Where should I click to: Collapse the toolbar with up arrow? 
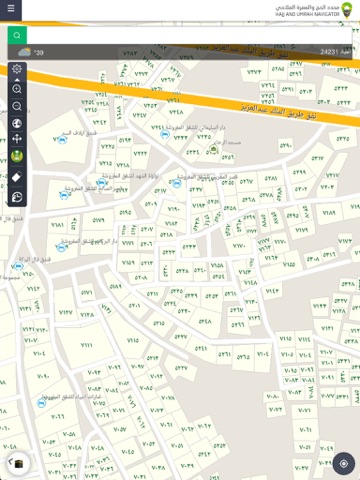17,80
